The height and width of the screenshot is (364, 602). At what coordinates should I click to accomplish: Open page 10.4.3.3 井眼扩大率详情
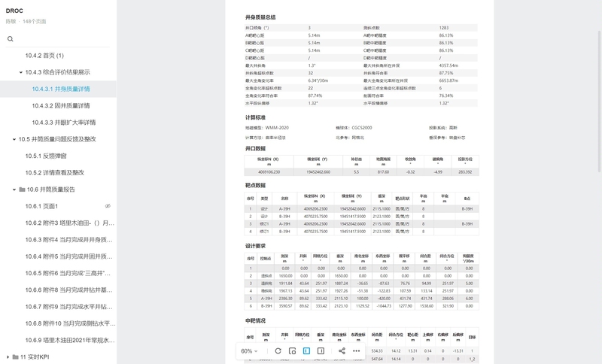(64, 123)
